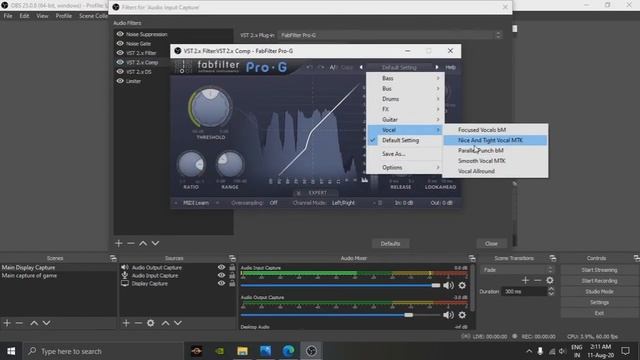Expand the FX preset submenu

(x=405, y=109)
